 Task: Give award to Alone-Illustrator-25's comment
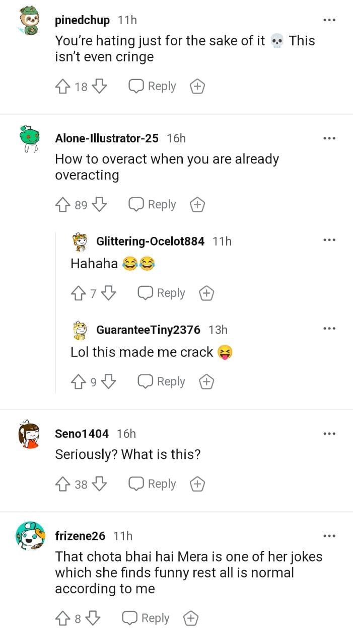coord(197,205)
